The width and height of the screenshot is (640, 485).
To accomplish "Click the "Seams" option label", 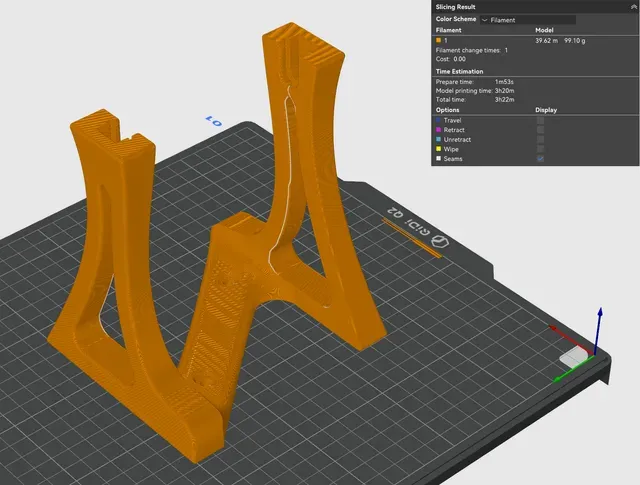I will pyautogui.click(x=453, y=158).
